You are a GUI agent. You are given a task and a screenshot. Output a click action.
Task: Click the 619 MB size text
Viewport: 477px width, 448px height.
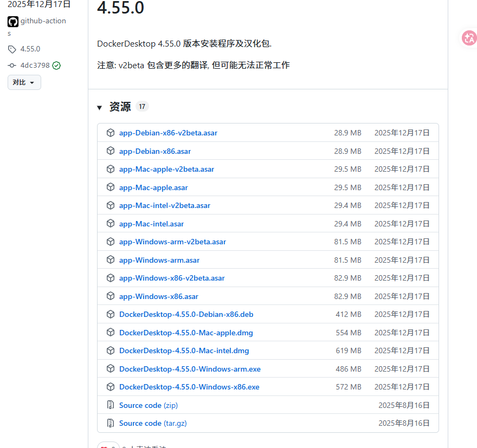(349, 350)
